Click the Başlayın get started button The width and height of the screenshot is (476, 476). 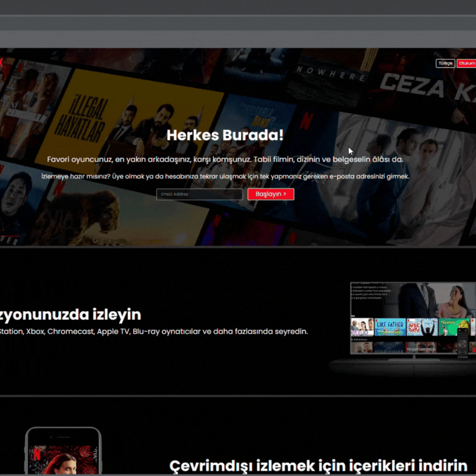pos(271,194)
